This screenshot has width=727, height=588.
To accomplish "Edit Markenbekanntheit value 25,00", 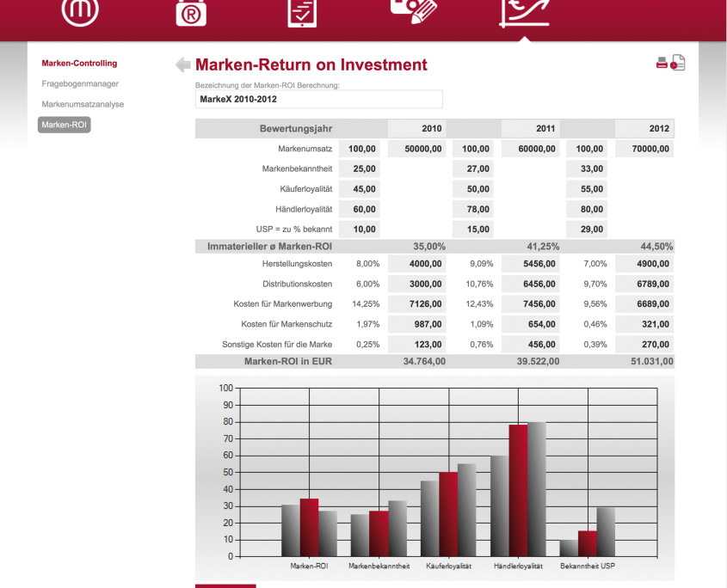I will (360, 168).
